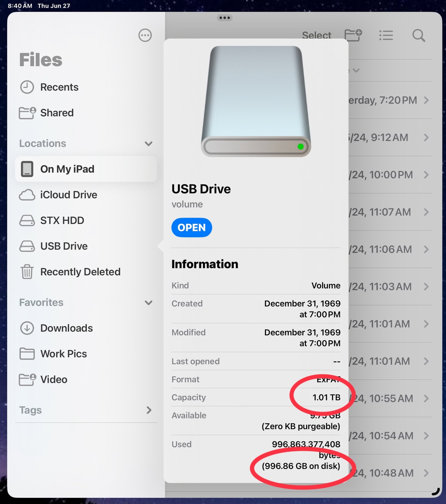Tap the three-dot multitasking handle at top
The height and width of the screenshot is (504, 446).
click(x=225, y=18)
